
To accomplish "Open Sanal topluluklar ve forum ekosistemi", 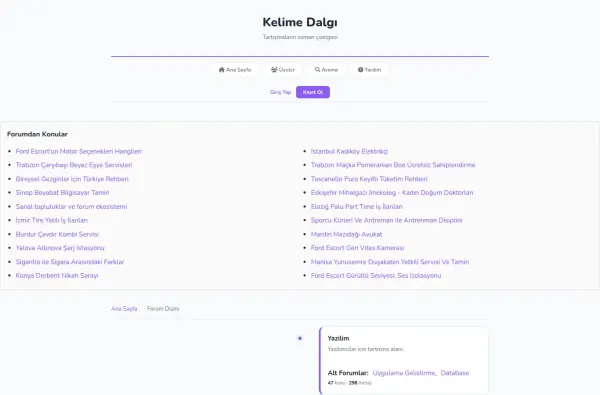I will coord(71,206).
